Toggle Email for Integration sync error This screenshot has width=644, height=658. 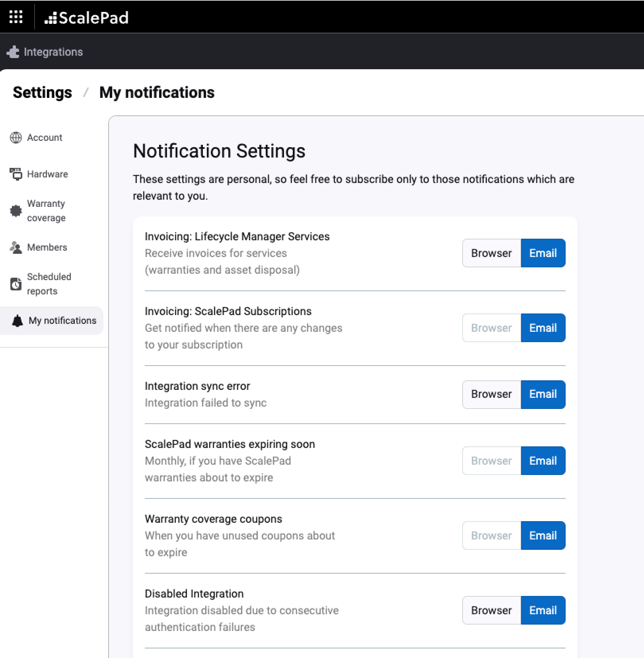click(x=543, y=394)
